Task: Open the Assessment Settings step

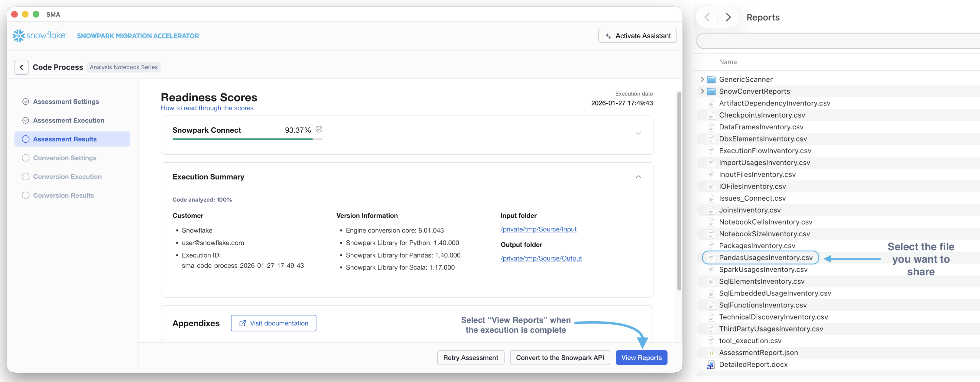Action: pos(66,102)
